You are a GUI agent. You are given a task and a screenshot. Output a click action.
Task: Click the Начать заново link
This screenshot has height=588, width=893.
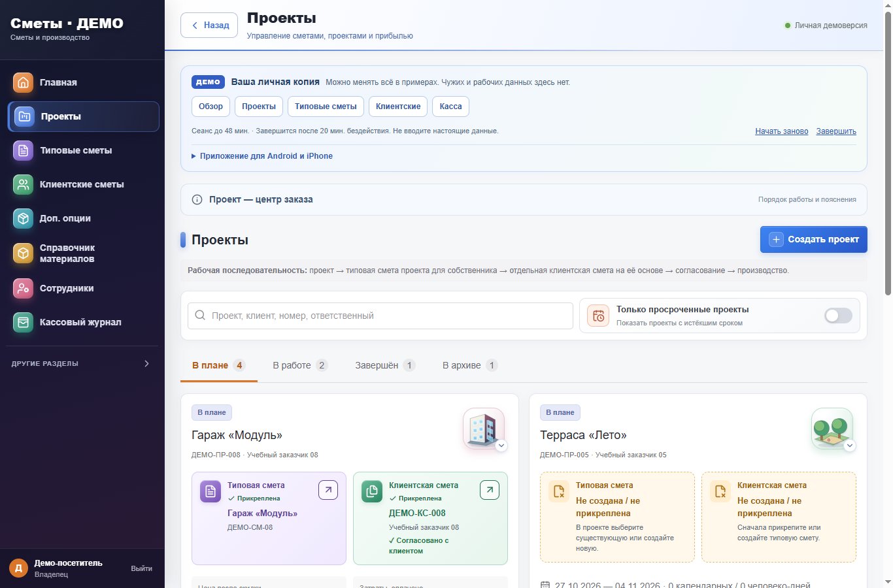click(782, 131)
